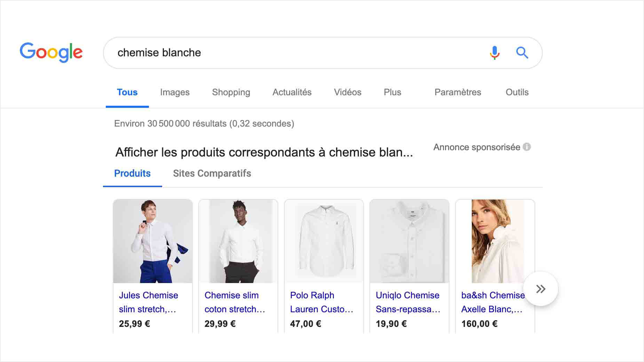Open Jules Chemise slim stretch link

click(149, 302)
